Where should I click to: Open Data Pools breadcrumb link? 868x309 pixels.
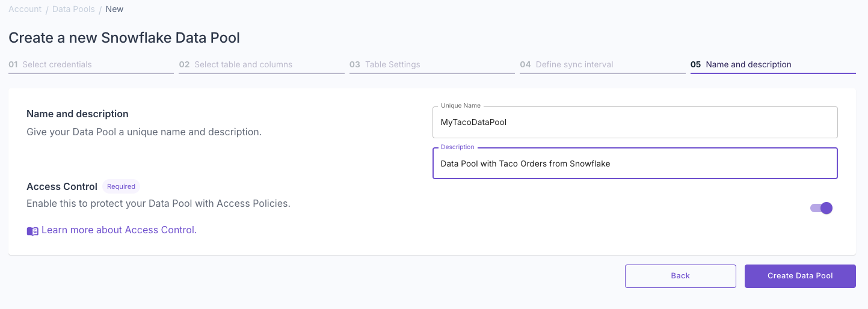73,9
